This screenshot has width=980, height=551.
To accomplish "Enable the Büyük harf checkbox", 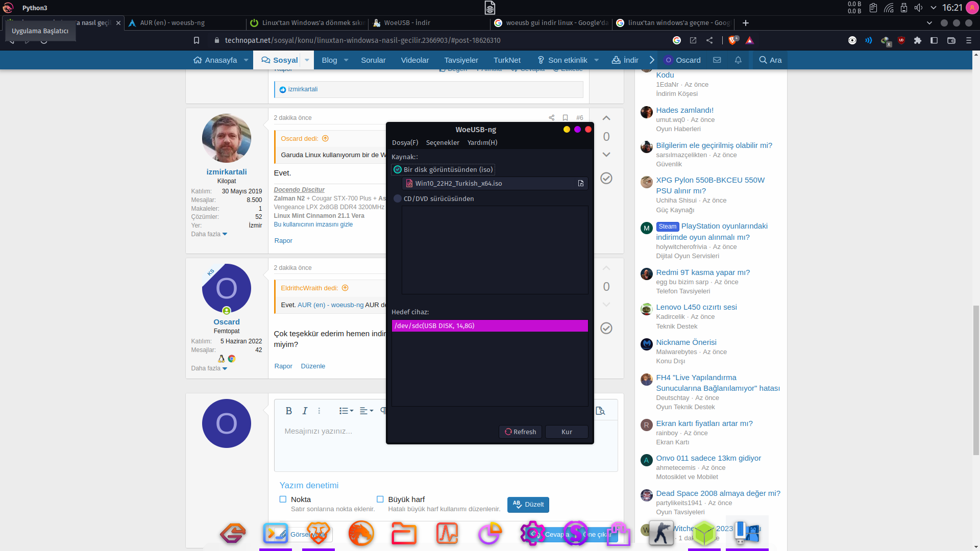I will 380,499.
